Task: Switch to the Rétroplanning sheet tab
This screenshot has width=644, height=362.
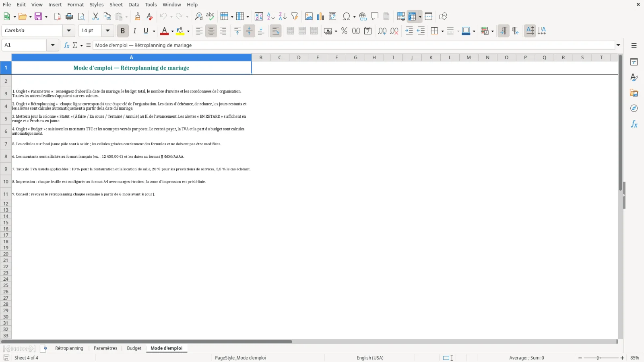Action: pyautogui.click(x=69, y=348)
